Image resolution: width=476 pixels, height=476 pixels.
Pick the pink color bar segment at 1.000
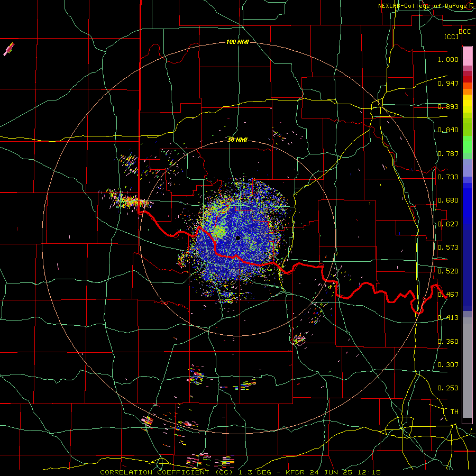pos(467,57)
